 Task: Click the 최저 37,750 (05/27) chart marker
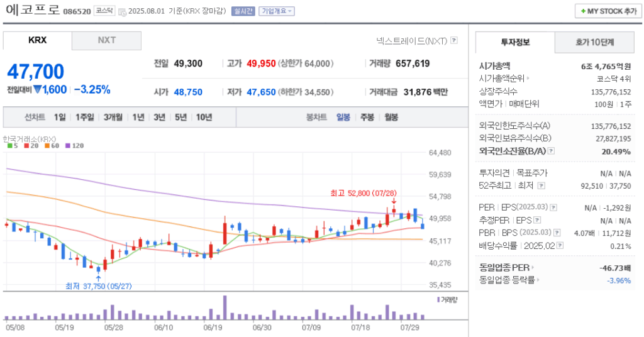click(x=99, y=286)
